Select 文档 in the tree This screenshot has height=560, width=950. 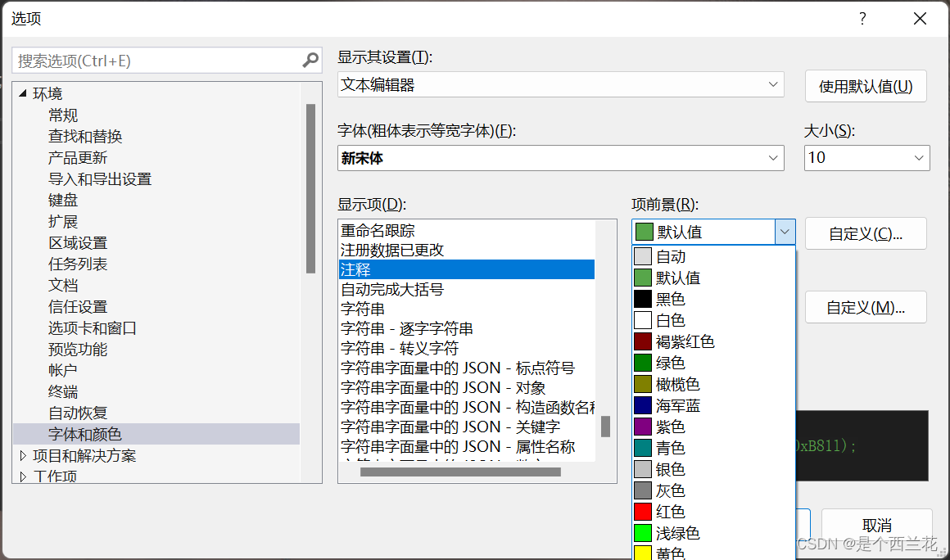63,285
